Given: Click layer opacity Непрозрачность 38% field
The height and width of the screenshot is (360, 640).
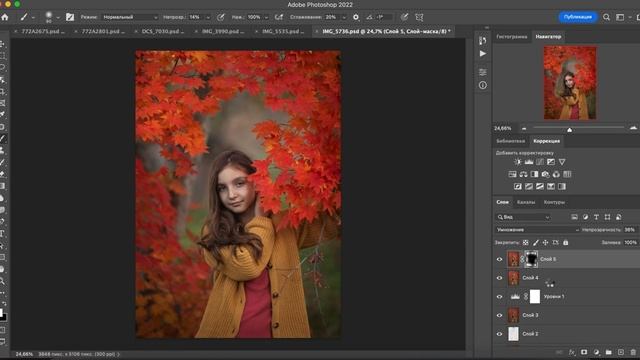Looking at the screenshot, I should pos(630,230).
